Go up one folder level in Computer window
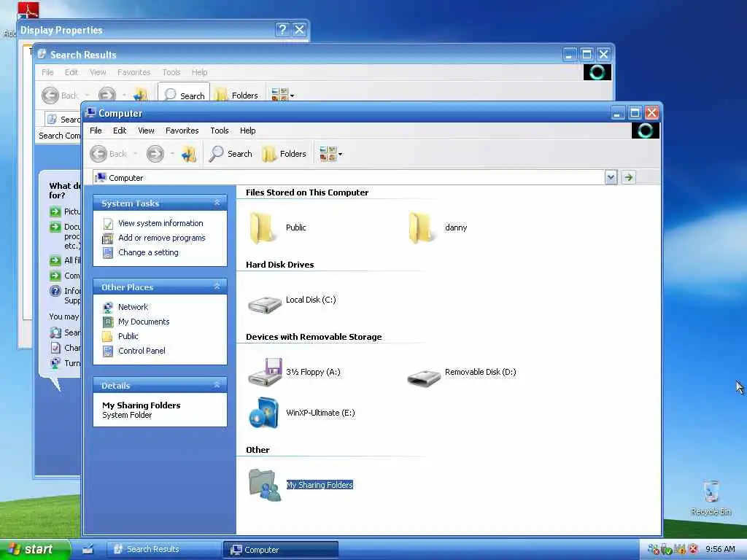The width and height of the screenshot is (747, 560). coord(189,154)
